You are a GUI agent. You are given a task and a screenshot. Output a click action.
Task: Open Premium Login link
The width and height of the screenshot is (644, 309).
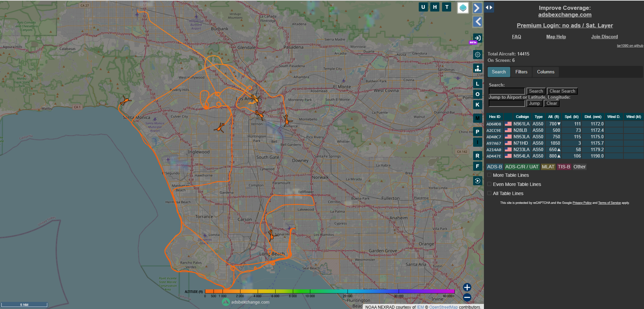565,26
